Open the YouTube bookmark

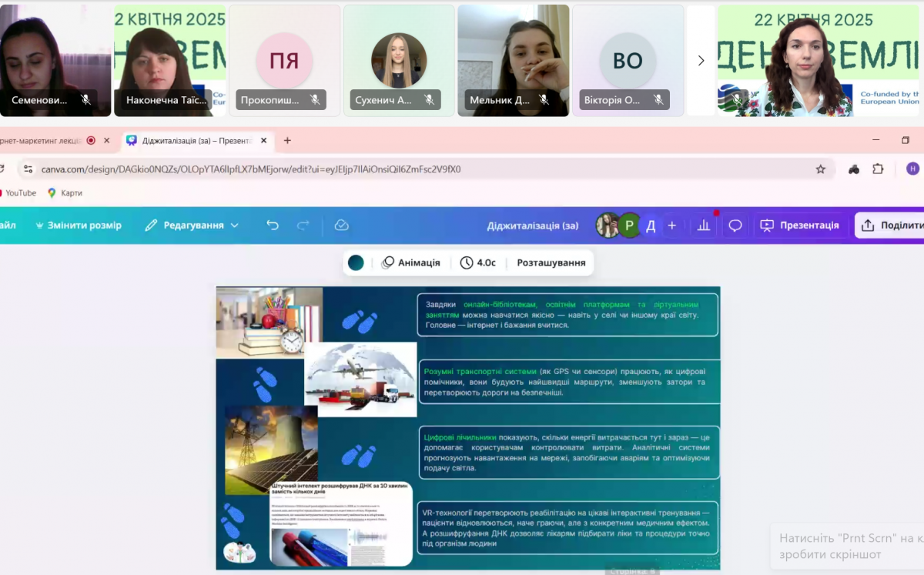coord(18,193)
